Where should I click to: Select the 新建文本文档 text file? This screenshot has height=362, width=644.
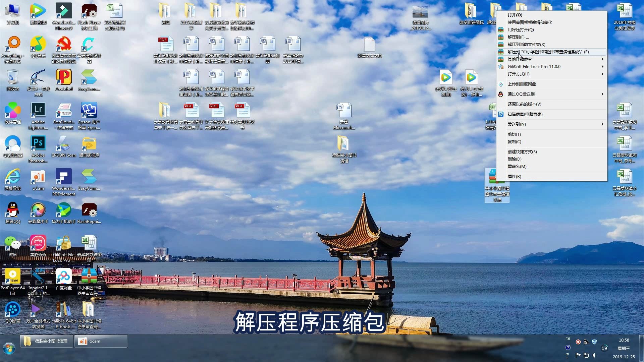pyautogui.click(x=370, y=48)
